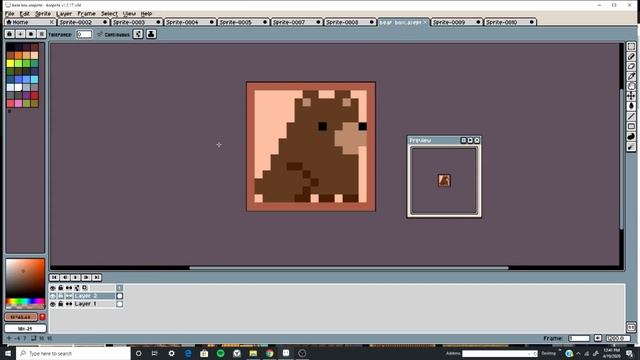This screenshot has height=360, width=640.
Task: Go to last frame button
Action: tap(97, 278)
